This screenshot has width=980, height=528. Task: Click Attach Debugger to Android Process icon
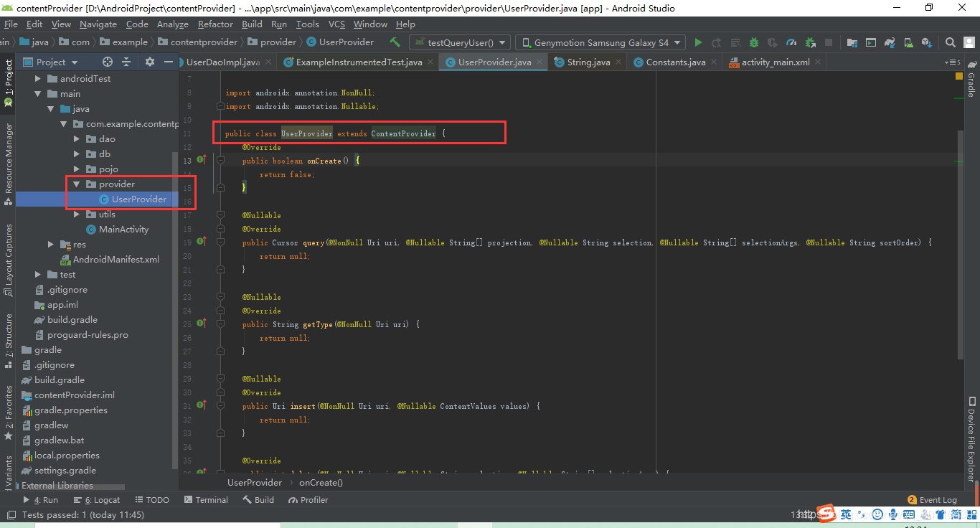pos(810,42)
